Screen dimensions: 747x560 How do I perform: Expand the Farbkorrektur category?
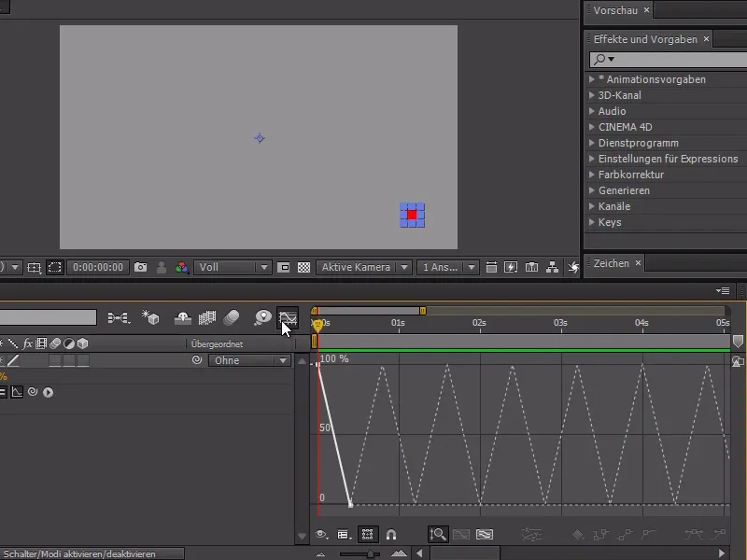[591, 175]
